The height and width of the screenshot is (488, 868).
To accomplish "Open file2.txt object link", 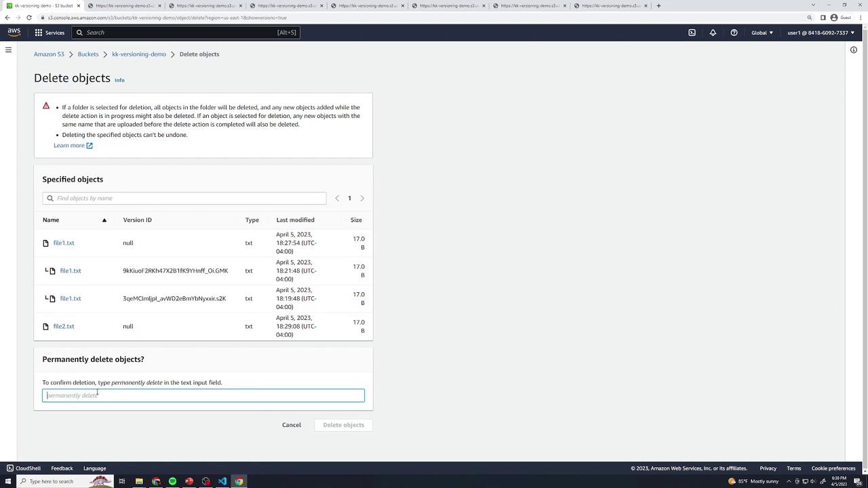I will click(x=64, y=326).
